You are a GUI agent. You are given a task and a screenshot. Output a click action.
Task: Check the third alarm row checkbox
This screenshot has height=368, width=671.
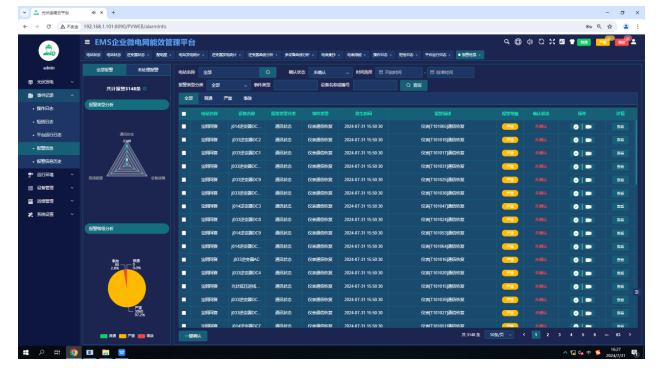coord(184,153)
